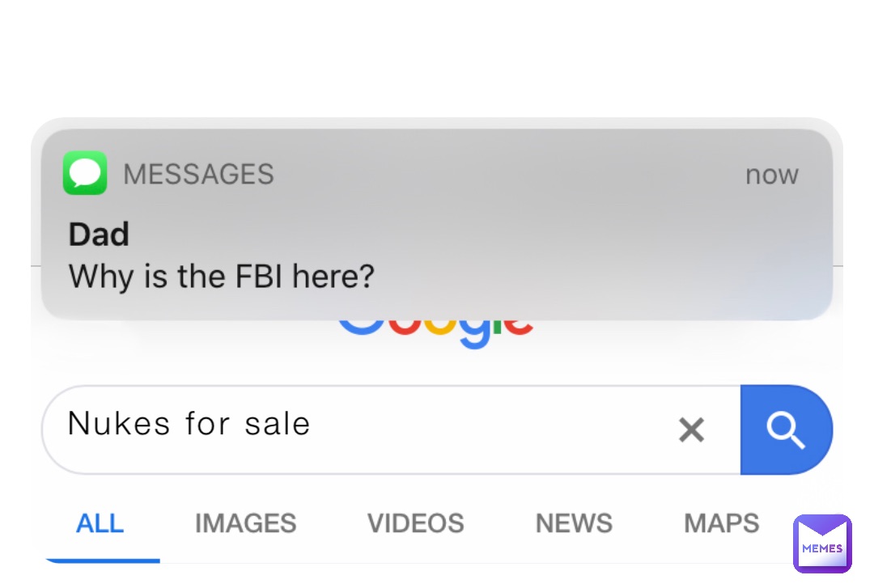The image size is (874, 588).
Task: Tap the sender name Dad
Action: coord(99,235)
